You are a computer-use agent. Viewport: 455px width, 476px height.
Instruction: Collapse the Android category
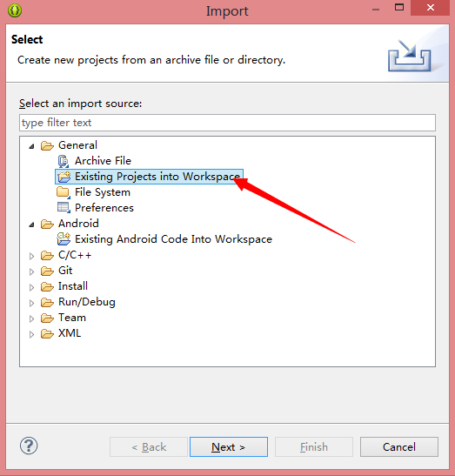click(x=31, y=225)
